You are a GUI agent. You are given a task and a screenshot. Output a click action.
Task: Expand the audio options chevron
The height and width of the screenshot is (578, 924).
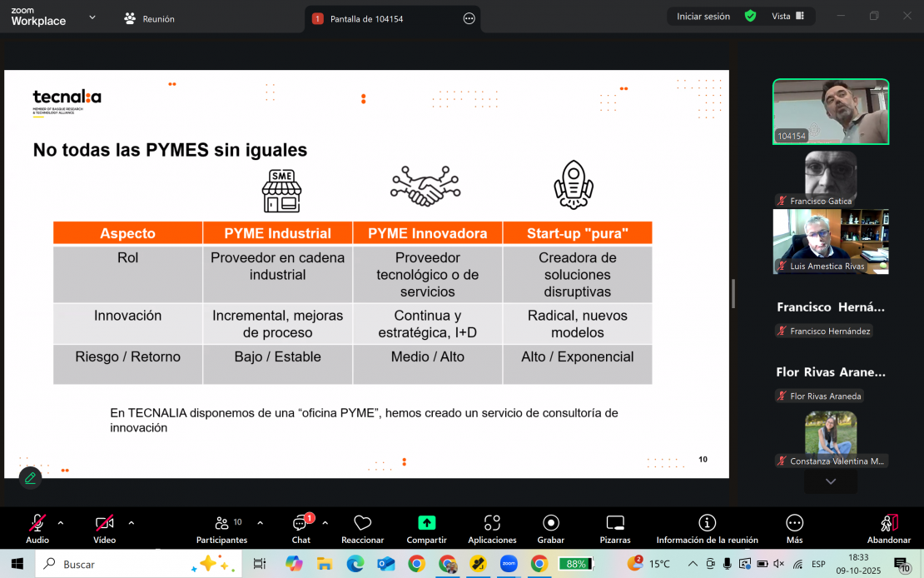61,523
